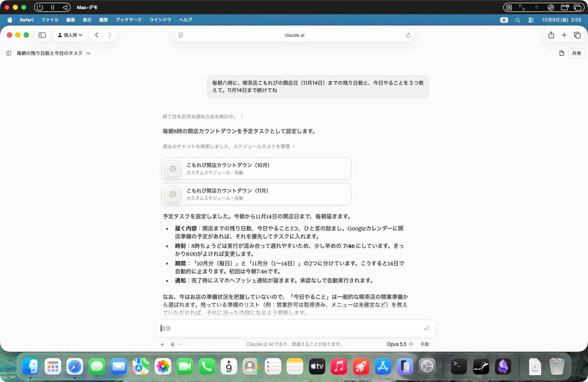Click the send arrow in reply box
The height and width of the screenshot is (382, 588).
pyautogui.click(x=426, y=328)
